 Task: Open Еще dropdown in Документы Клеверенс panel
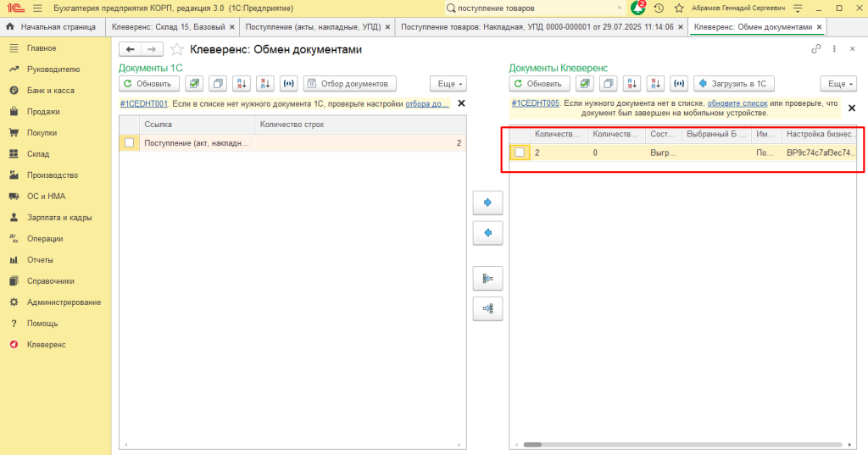837,84
